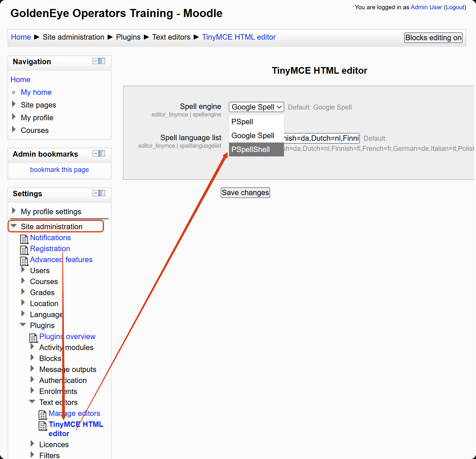This screenshot has height=459, width=476.
Task: Hide the Navigation block using its minus icon
Action: (x=95, y=61)
